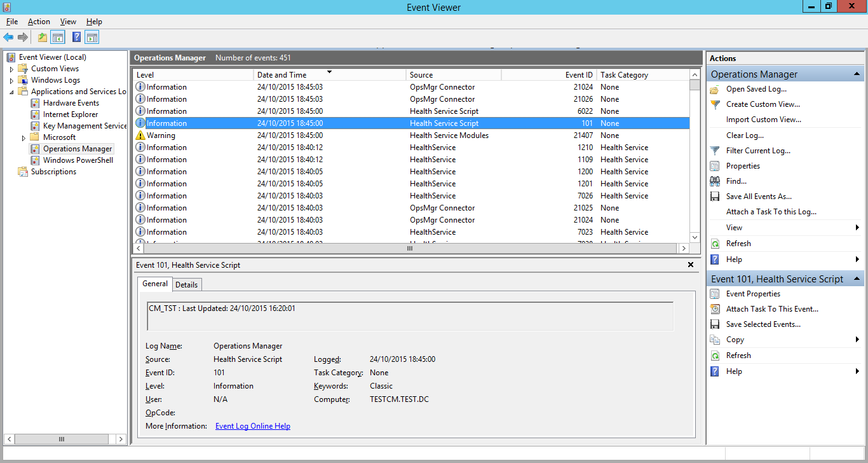Click the Windows Logs folder icon
Image resolution: width=868 pixels, height=463 pixels.
coord(24,80)
